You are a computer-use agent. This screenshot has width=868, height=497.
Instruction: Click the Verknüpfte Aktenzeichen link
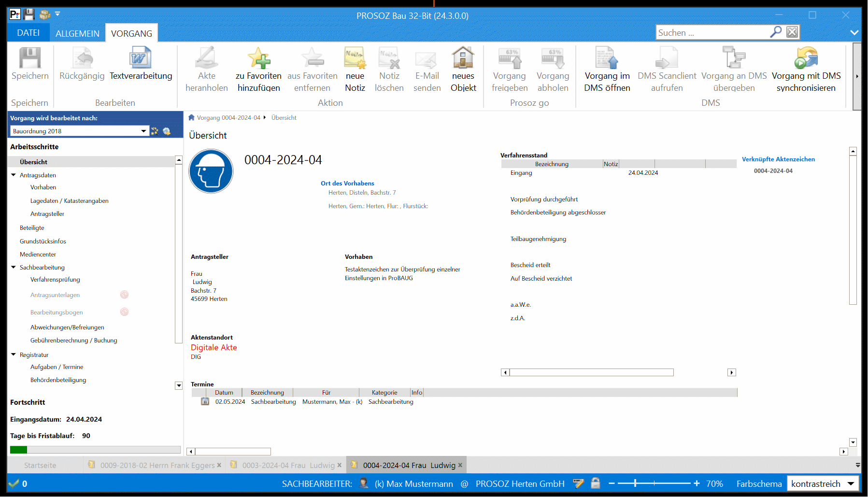(x=778, y=159)
